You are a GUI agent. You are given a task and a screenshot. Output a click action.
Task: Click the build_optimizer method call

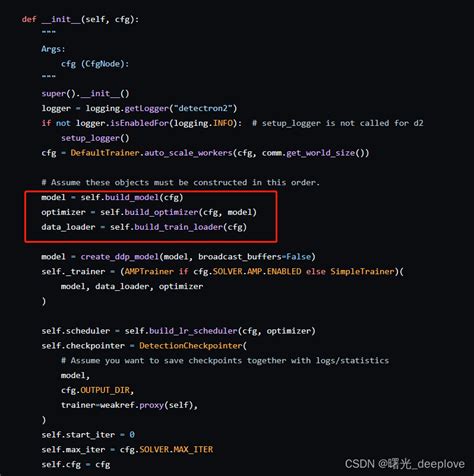(162, 212)
